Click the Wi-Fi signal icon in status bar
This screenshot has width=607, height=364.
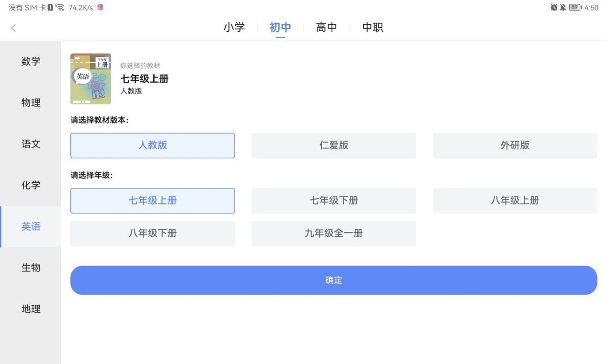click(x=59, y=7)
